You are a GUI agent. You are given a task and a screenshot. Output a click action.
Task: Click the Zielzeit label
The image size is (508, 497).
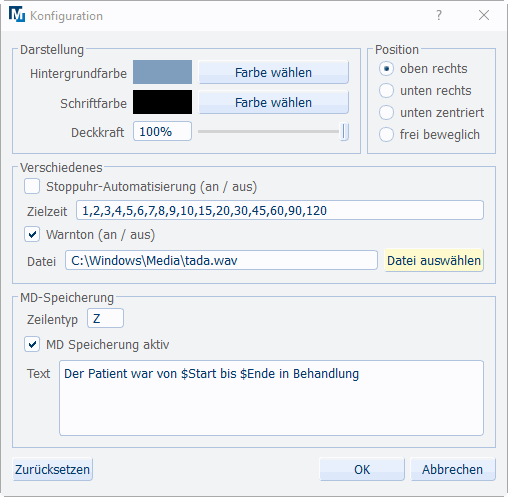[47, 212]
